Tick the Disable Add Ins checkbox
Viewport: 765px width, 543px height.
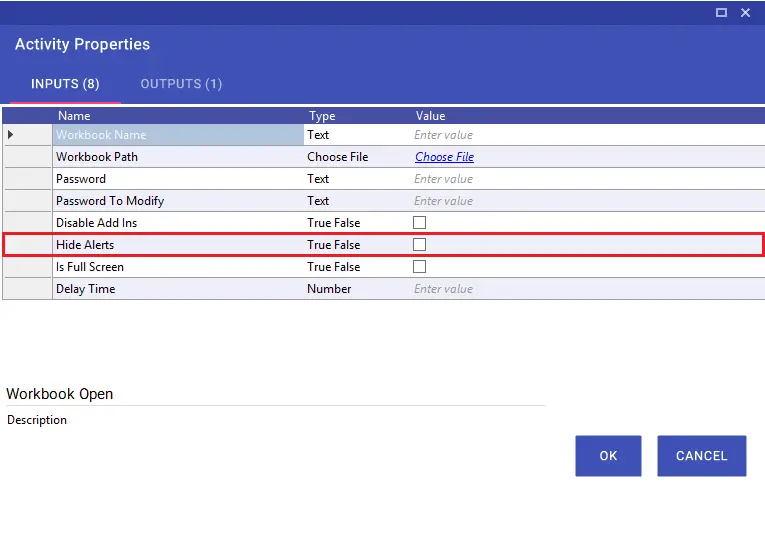[x=419, y=222]
